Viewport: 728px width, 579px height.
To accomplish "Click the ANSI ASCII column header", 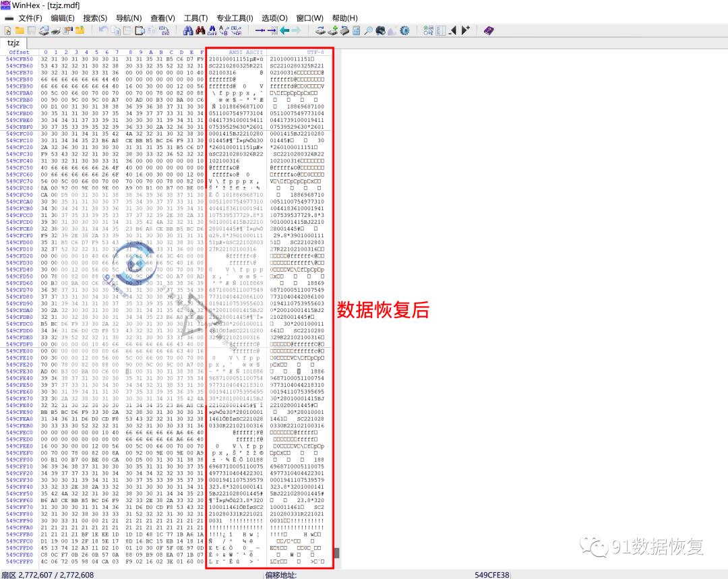I will coord(245,53).
